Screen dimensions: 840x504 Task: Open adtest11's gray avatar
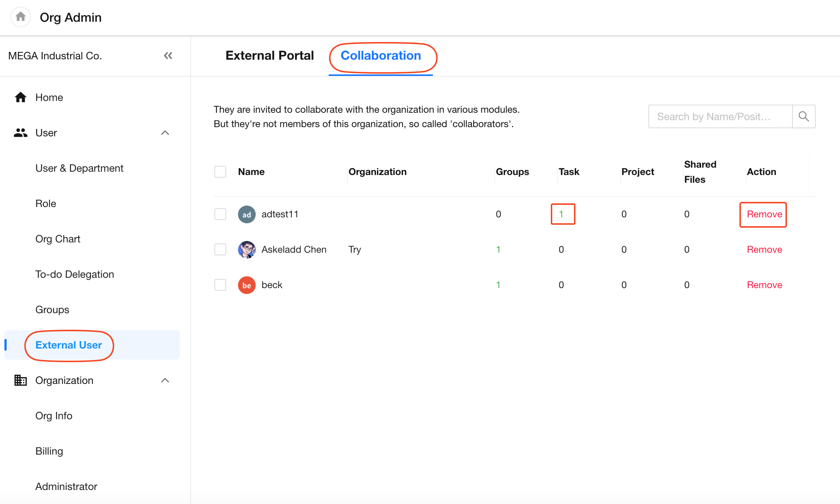pos(246,214)
